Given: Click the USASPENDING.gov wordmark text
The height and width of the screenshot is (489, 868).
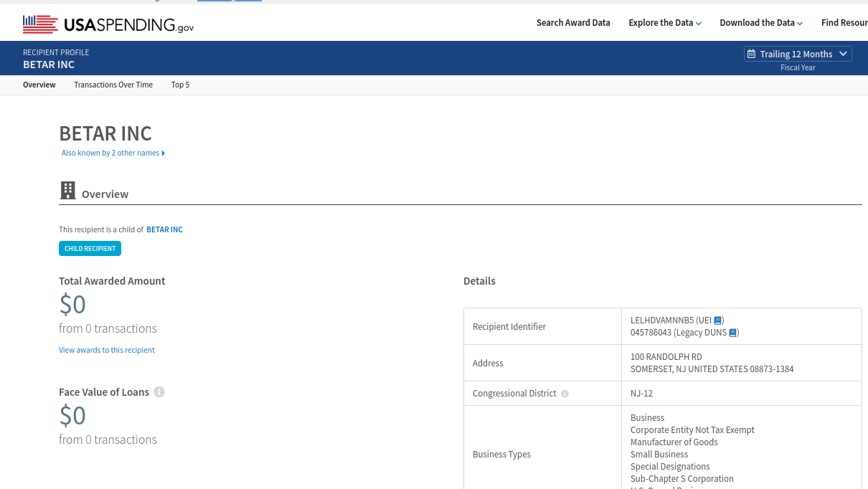Looking at the screenshot, I should click(x=129, y=25).
